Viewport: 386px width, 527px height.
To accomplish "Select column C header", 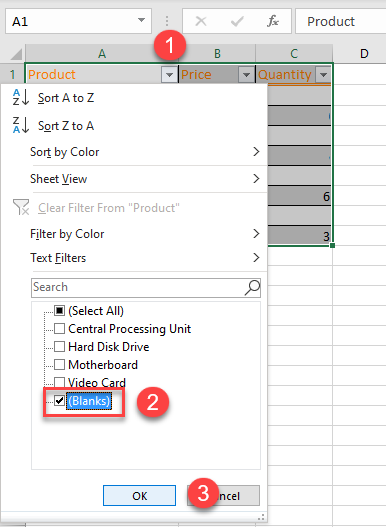I will coord(294,53).
